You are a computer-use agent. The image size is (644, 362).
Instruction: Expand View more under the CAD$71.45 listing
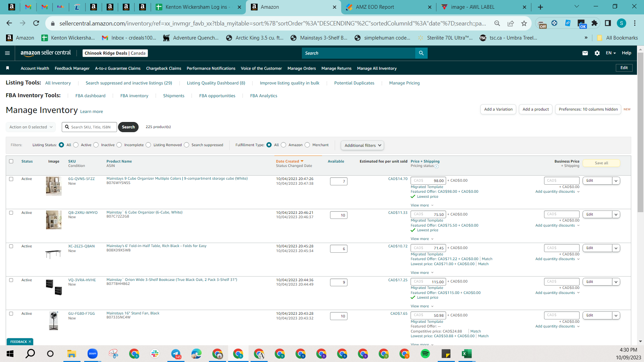pos(422,273)
